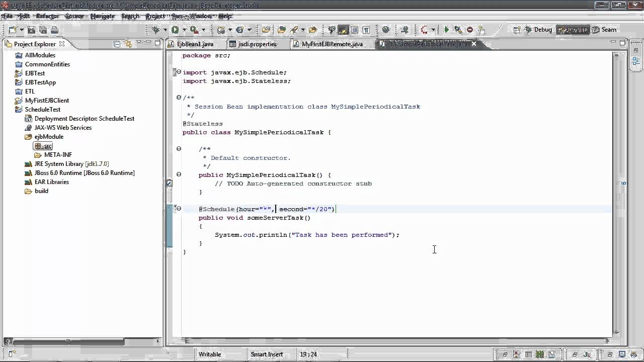Select the src folder under ejbModule
This screenshot has height=362, width=644.
[x=43, y=146]
